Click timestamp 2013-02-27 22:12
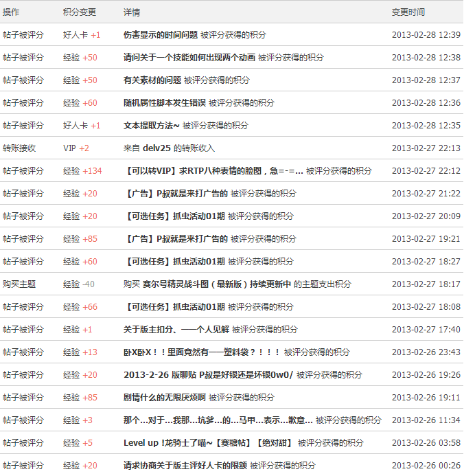Image resolution: width=464 pixels, height=476 pixels. click(x=426, y=171)
